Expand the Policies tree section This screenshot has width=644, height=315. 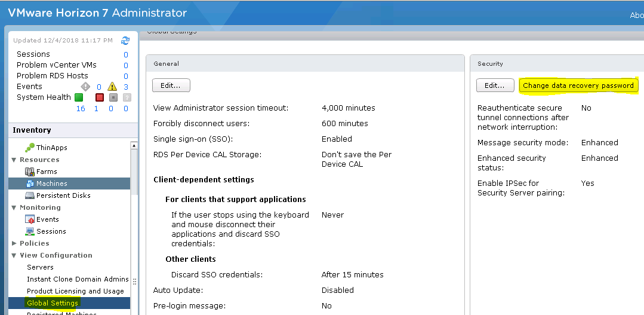point(14,243)
